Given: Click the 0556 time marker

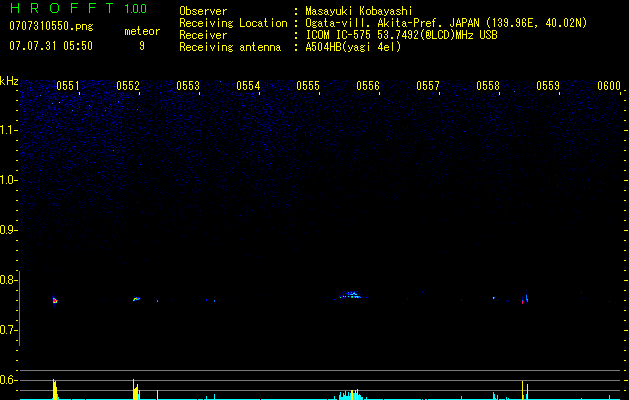Looking at the screenshot, I should click(x=368, y=86).
